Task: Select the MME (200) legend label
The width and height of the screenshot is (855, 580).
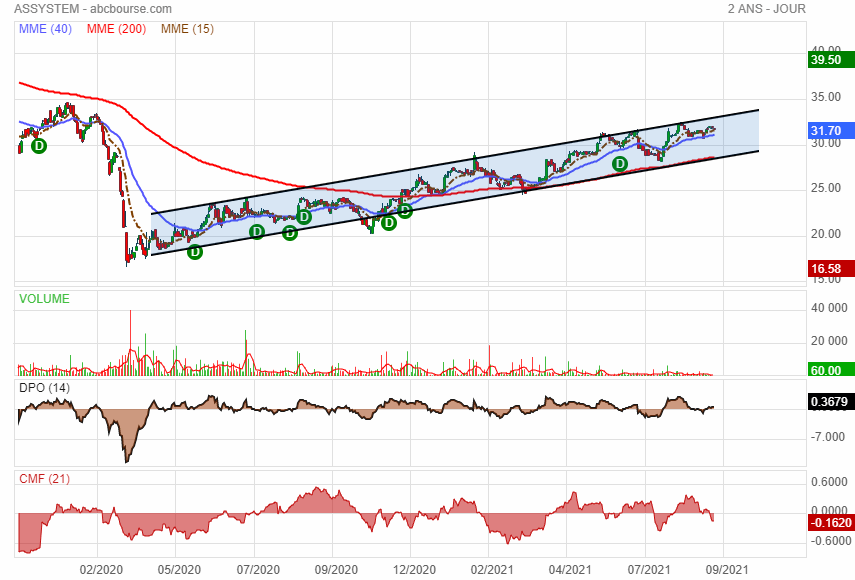Action: [x=116, y=29]
